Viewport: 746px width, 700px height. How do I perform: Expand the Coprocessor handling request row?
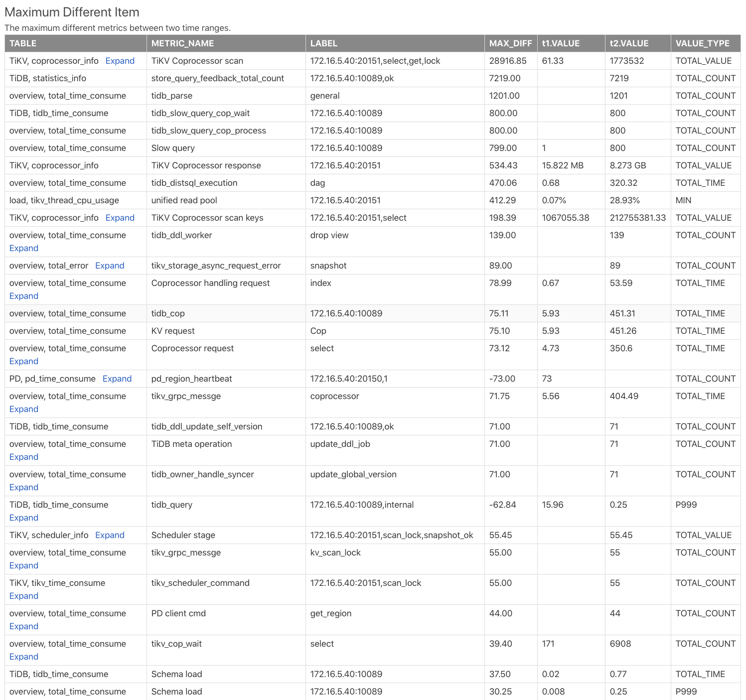tap(24, 296)
